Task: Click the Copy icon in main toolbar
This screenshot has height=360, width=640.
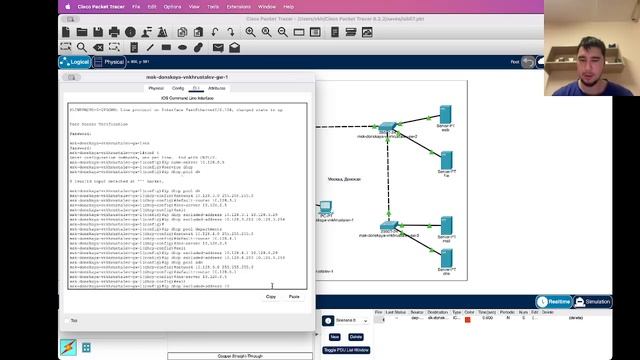Action: pos(182,32)
